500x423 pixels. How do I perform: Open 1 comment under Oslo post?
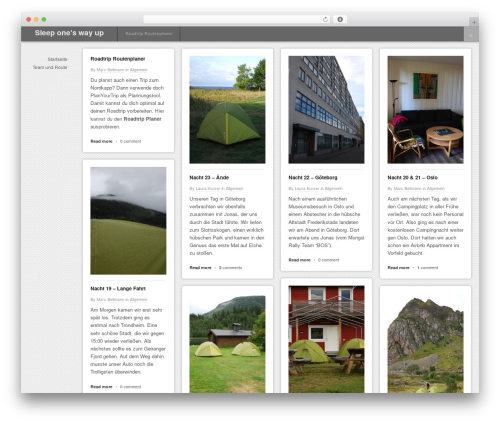[428, 268]
